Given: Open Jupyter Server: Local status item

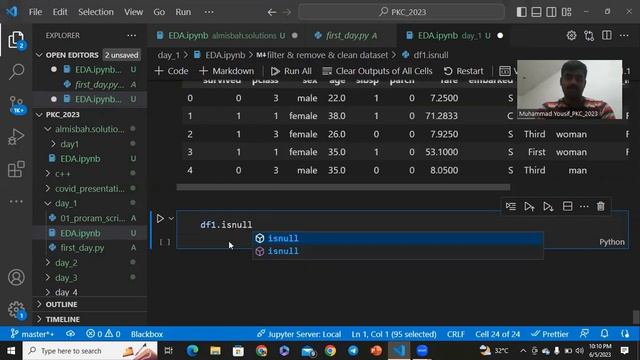Looking at the screenshot, I should (299, 334).
